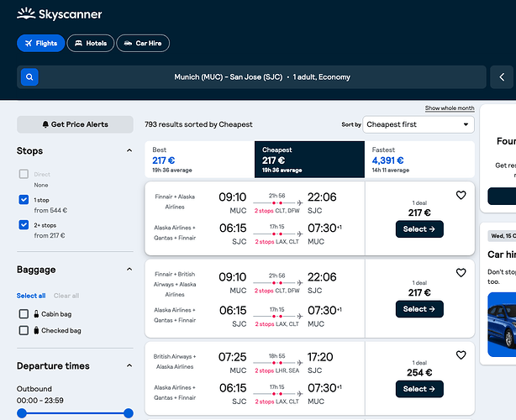Viewport: 516px width, 420px height.
Task: Uncheck the 2+ stops checkbox
Action: click(x=24, y=225)
